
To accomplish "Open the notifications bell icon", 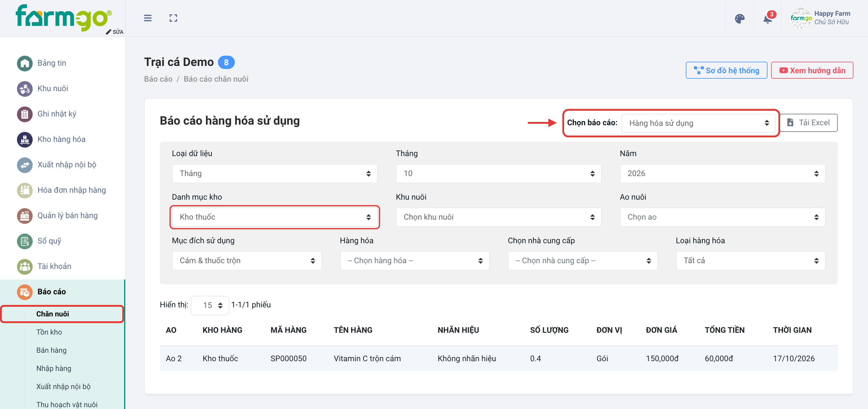I will click(768, 18).
